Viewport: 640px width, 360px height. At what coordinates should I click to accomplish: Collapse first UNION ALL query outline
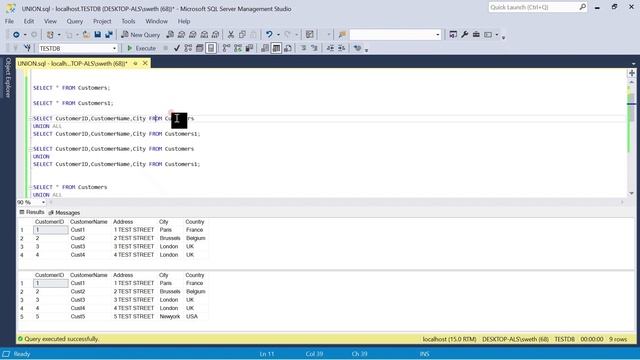(31, 118)
